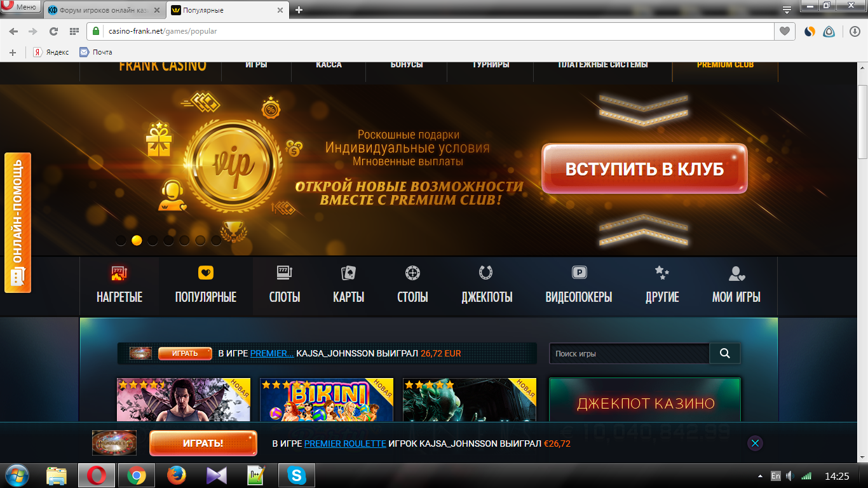This screenshot has height=488, width=868.
Task: Click the ИГРАТЬ button in winner ticker
Action: (x=185, y=353)
